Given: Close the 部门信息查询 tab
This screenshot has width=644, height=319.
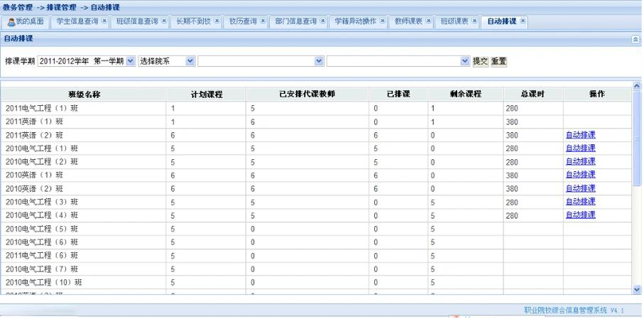Looking at the screenshot, I should [322, 21].
